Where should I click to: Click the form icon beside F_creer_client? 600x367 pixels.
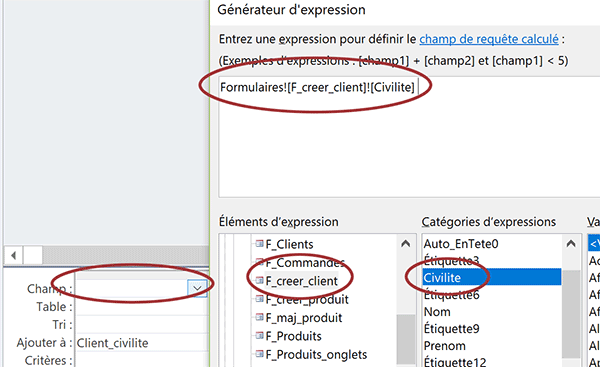tap(259, 281)
